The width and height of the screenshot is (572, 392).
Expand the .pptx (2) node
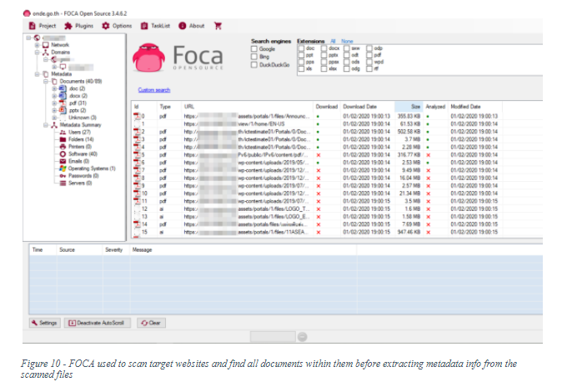pyautogui.click(x=54, y=110)
